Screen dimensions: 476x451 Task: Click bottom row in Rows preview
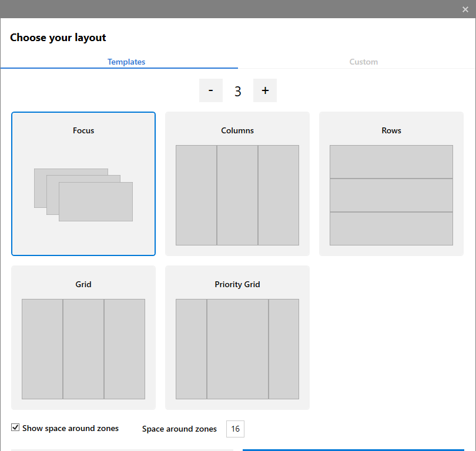pyautogui.click(x=391, y=228)
